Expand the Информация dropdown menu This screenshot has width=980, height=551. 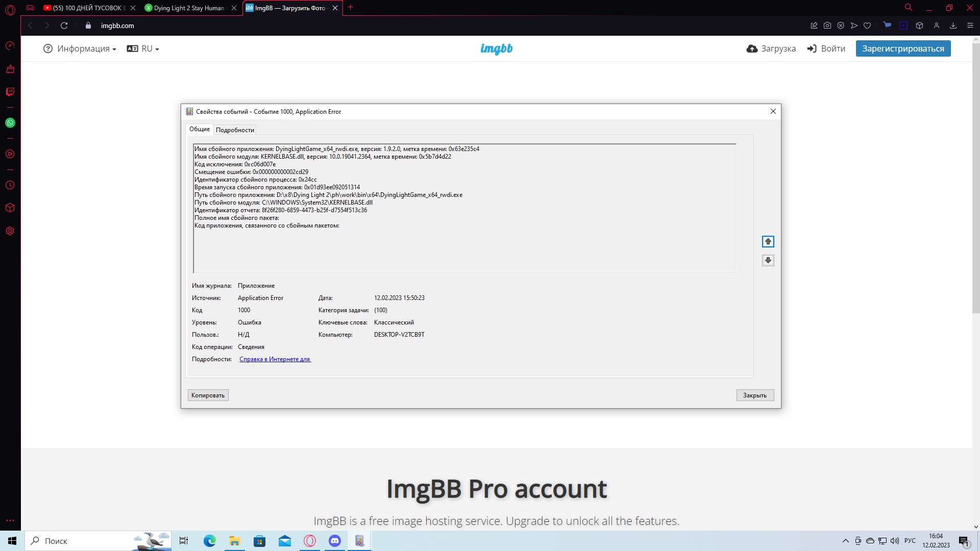[80, 48]
